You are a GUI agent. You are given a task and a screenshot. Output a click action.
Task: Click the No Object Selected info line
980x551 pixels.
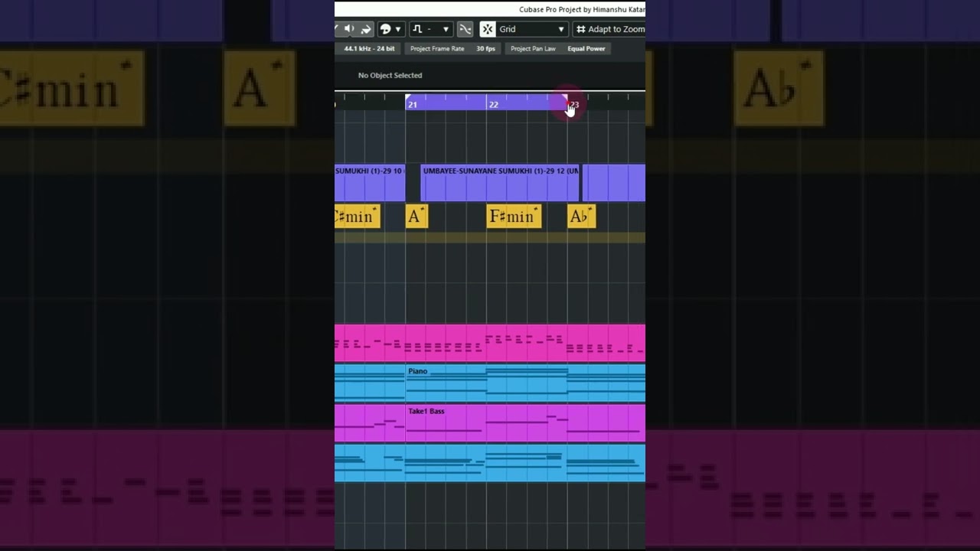tap(390, 75)
